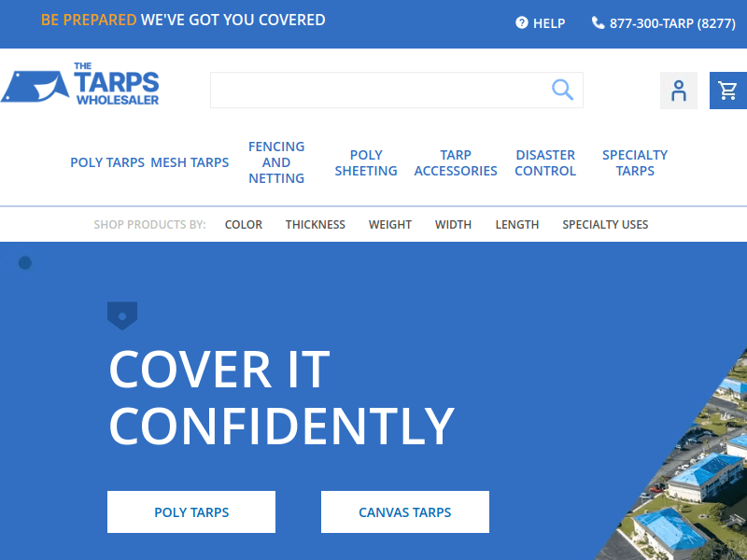Click the CANVAS TARPS hero button
Screen dimensions: 747x560
click(x=404, y=511)
